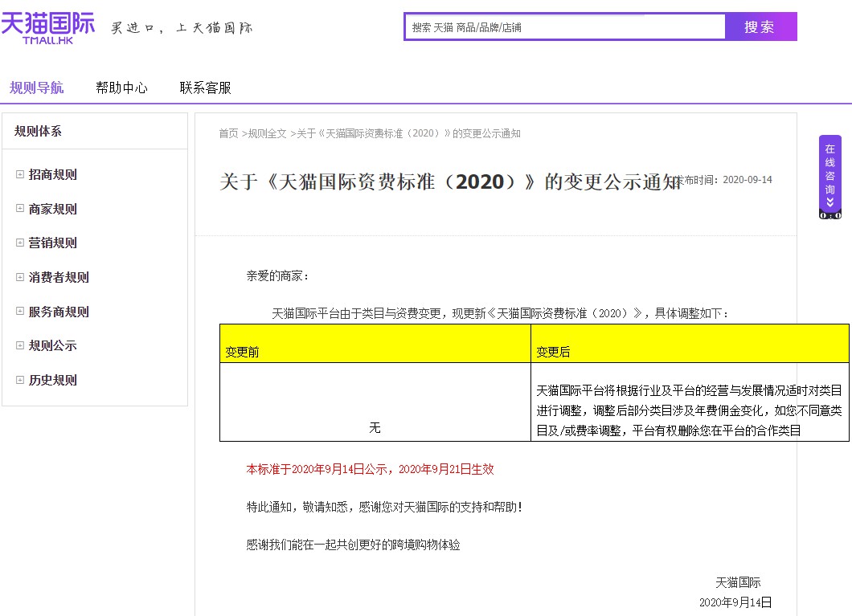Expand the 消费者规则 plus icon
Image resolution: width=852 pixels, height=616 pixels.
(x=20, y=277)
